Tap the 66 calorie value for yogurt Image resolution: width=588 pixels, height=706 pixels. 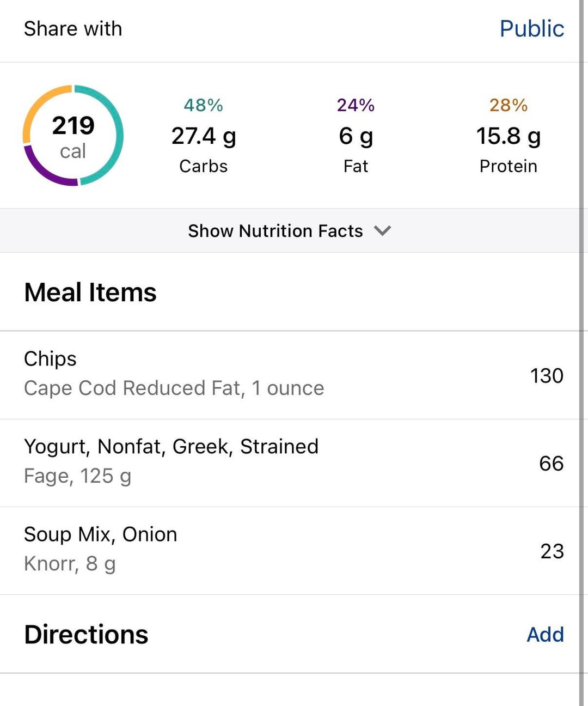(x=551, y=464)
